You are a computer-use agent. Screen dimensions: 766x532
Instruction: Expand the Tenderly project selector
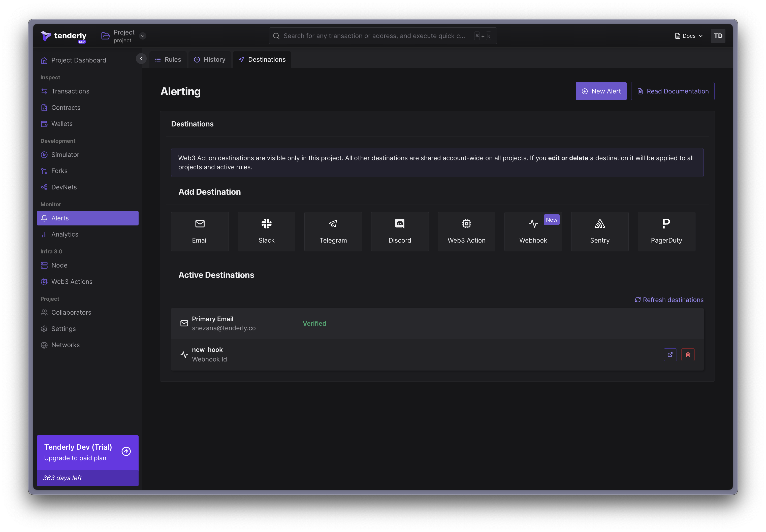click(144, 36)
